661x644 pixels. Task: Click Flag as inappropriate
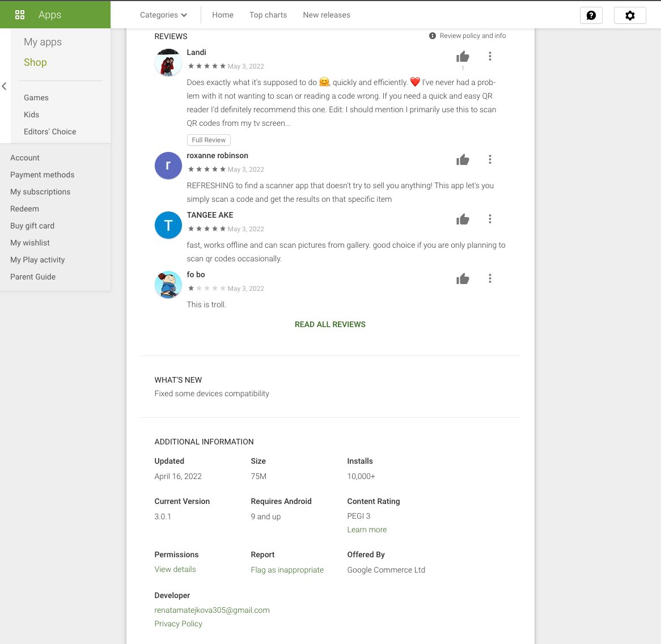tap(287, 570)
